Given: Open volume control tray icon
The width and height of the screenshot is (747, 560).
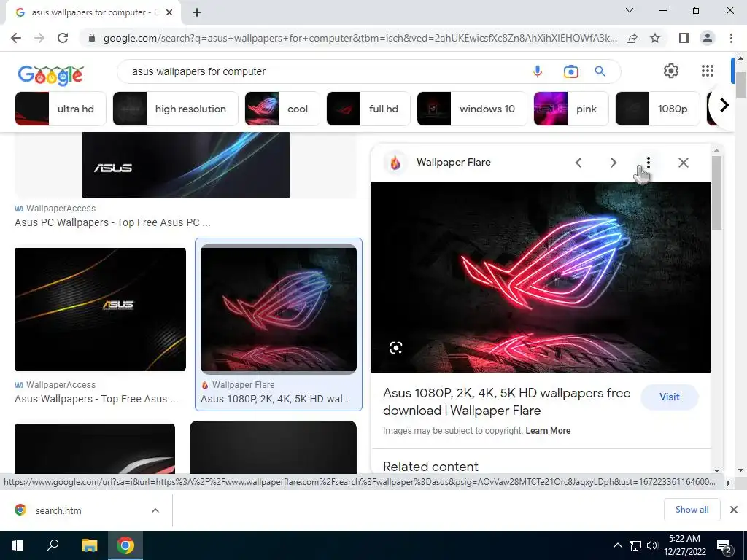Looking at the screenshot, I should (652, 545).
